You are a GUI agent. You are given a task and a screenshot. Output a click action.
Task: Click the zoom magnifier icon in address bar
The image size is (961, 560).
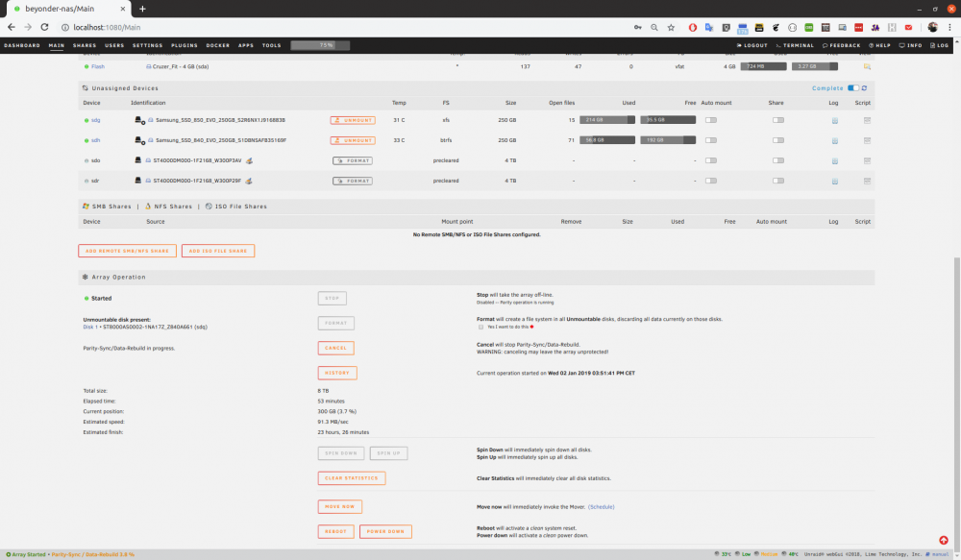(x=654, y=28)
